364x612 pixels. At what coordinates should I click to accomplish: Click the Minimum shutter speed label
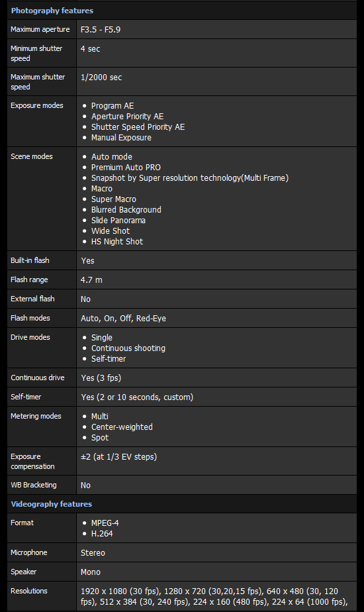click(36, 53)
